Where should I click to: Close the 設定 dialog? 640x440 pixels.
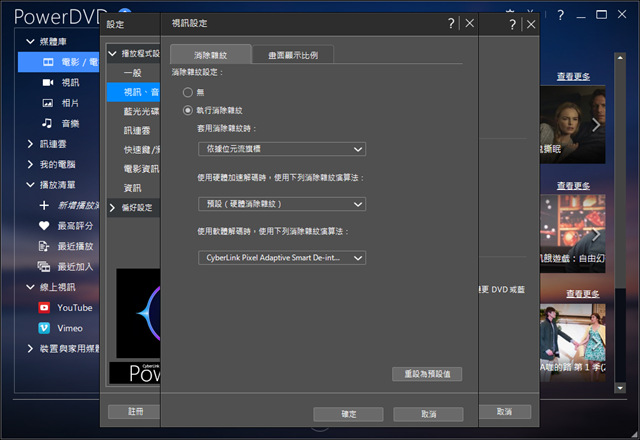coord(531,24)
